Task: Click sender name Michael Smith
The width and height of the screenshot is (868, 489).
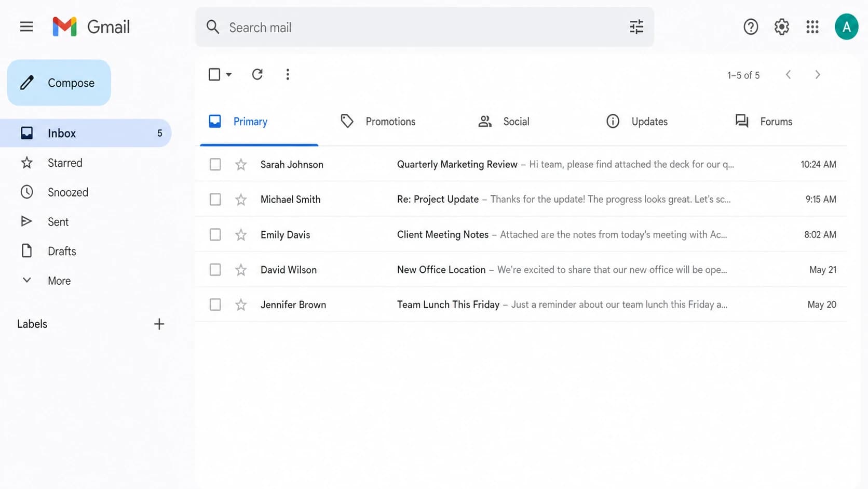Action: tap(290, 200)
